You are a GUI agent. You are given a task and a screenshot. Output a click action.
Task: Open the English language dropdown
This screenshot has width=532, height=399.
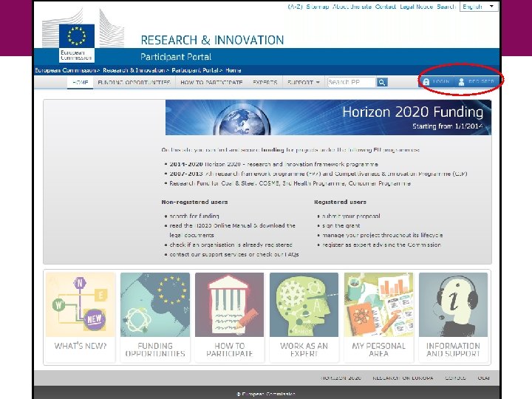479,7
